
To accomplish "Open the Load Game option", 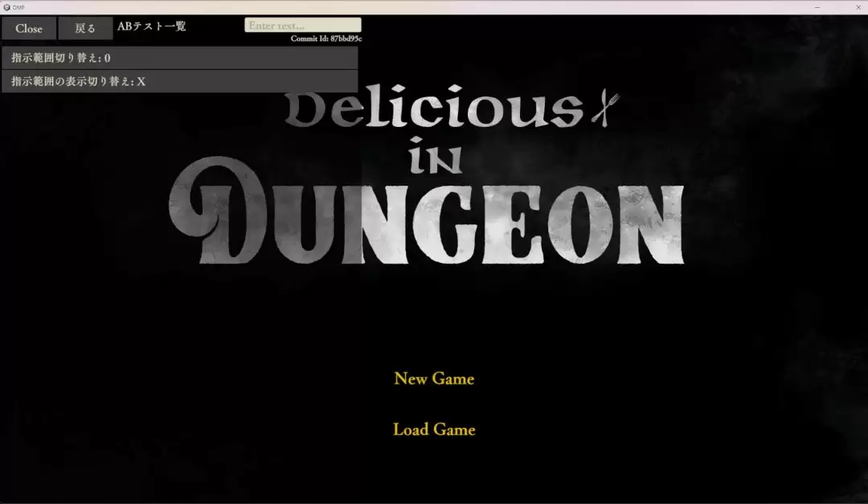I will point(434,430).
